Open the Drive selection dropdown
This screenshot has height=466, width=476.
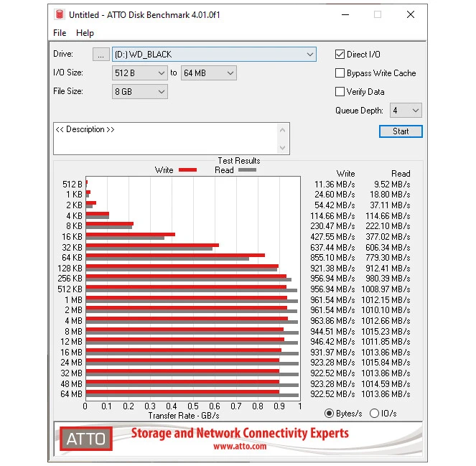[x=214, y=55]
